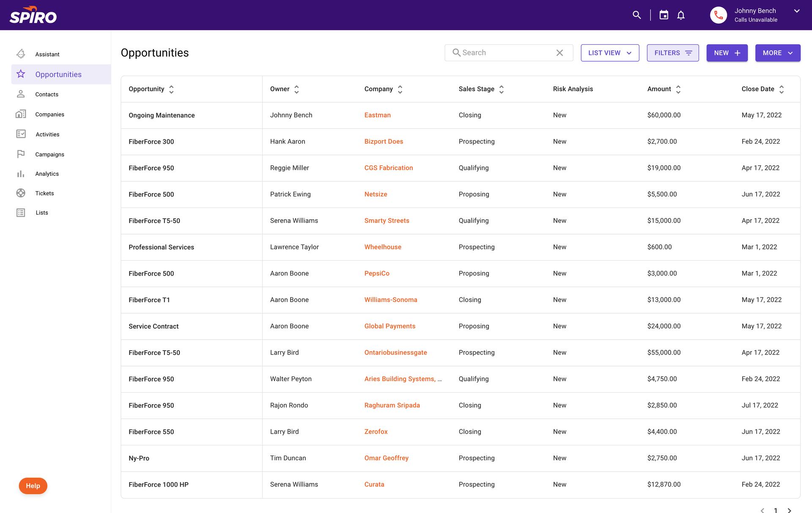Open Analytics bar chart icon
This screenshot has height=513, width=812.
(x=21, y=174)
